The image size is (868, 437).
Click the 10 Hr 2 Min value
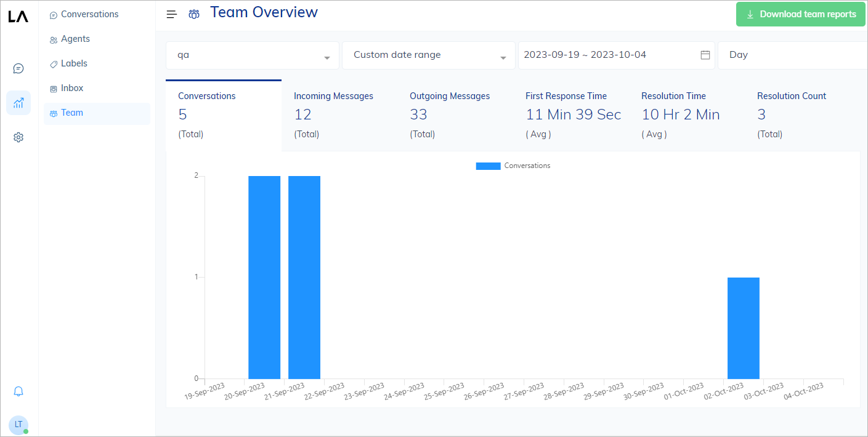681,114
